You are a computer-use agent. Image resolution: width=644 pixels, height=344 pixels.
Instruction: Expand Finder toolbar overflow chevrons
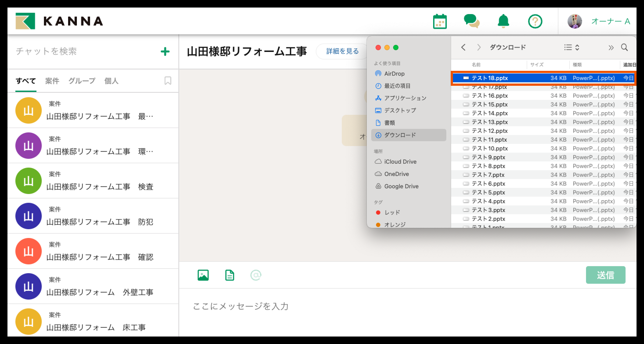pyautogui.click(x=611, y=48)
